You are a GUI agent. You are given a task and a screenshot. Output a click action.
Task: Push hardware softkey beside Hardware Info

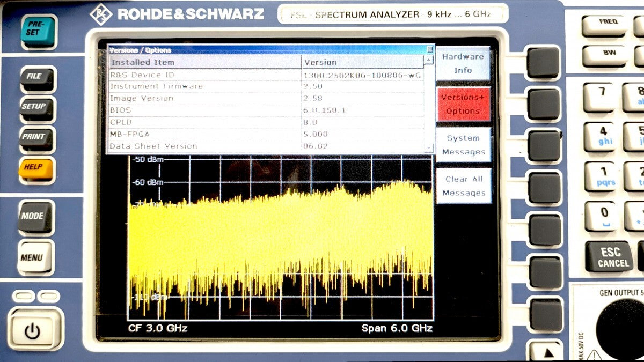(543, 63)
